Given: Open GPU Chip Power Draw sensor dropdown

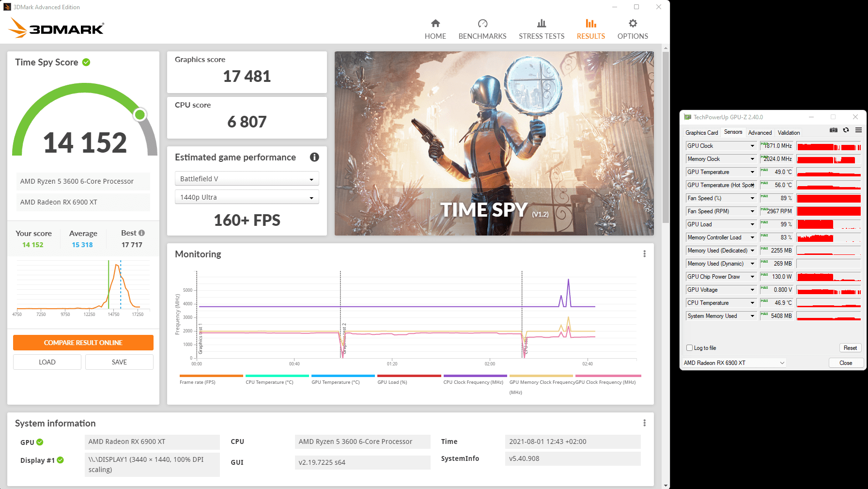Looking at the screenshot, I should click(721, 277).
